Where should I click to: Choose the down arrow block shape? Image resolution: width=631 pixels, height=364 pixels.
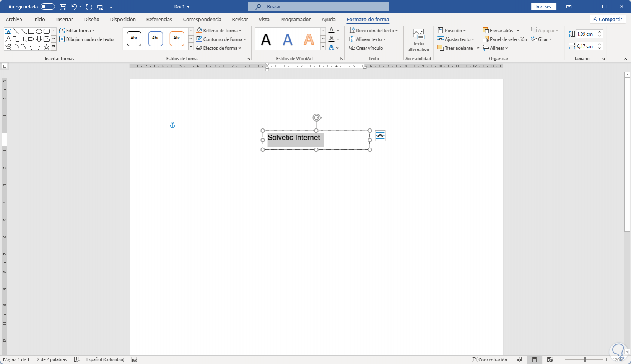pyautogui.click(x=39, y=39)
